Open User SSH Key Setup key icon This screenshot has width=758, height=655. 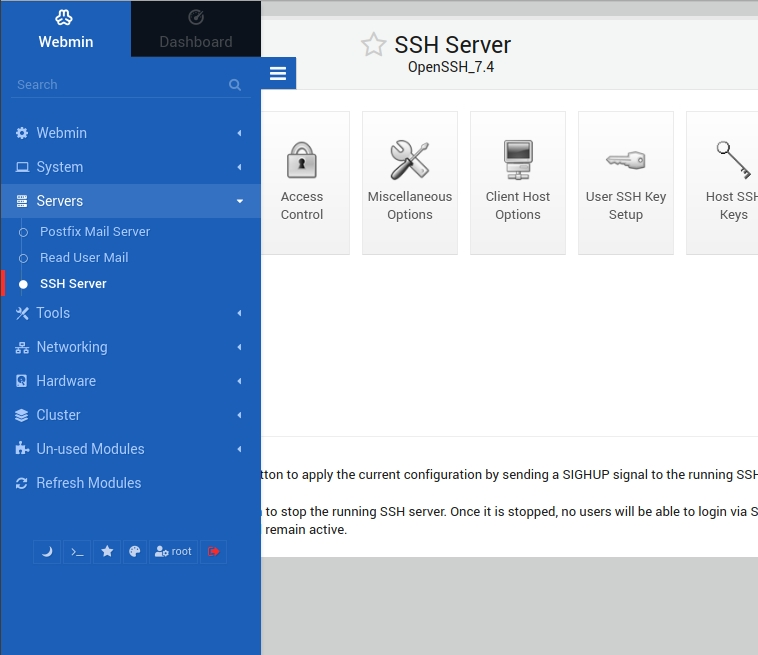pyautogui.click(x=626, y=160)
